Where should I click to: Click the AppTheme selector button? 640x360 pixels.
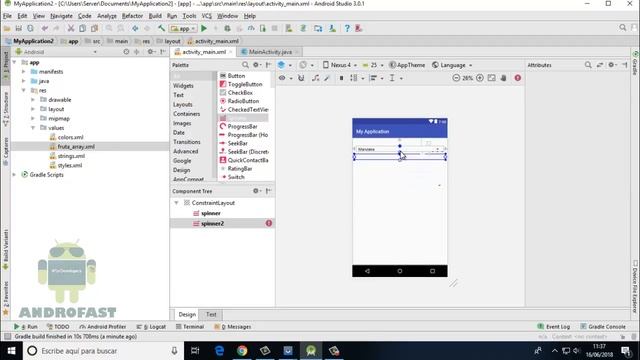(407, 65)
